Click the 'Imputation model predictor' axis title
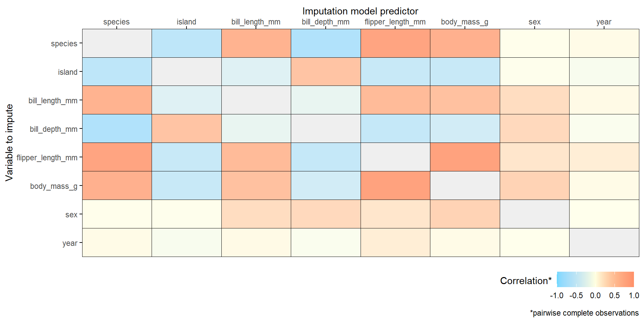Viewport: 644px width, 322px height. click(360, 11)
